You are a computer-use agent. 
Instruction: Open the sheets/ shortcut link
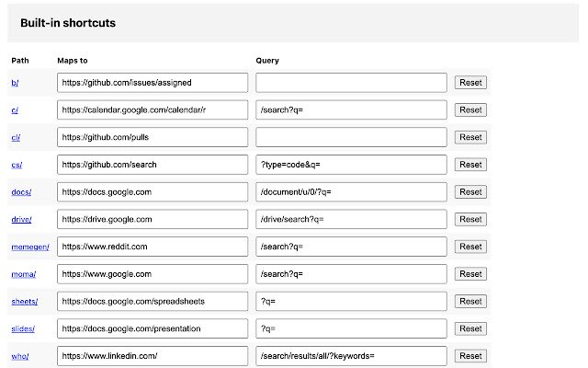pos(25,302)
